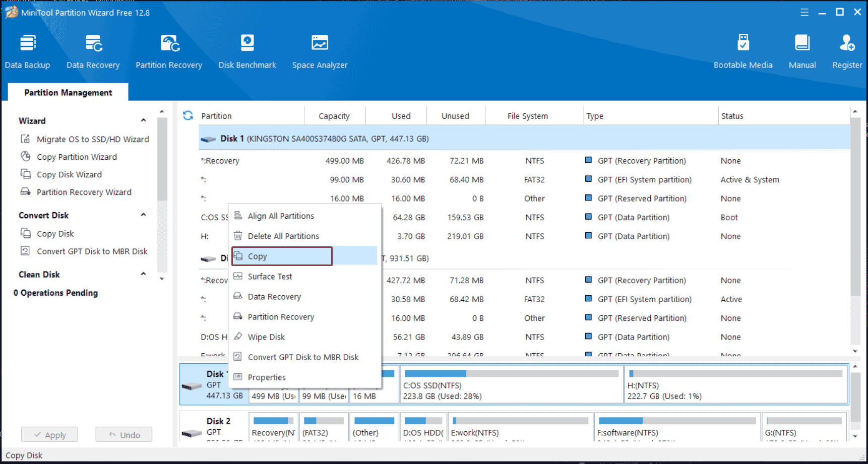Open Partition Recovery Wizard link

coord(84,192)
